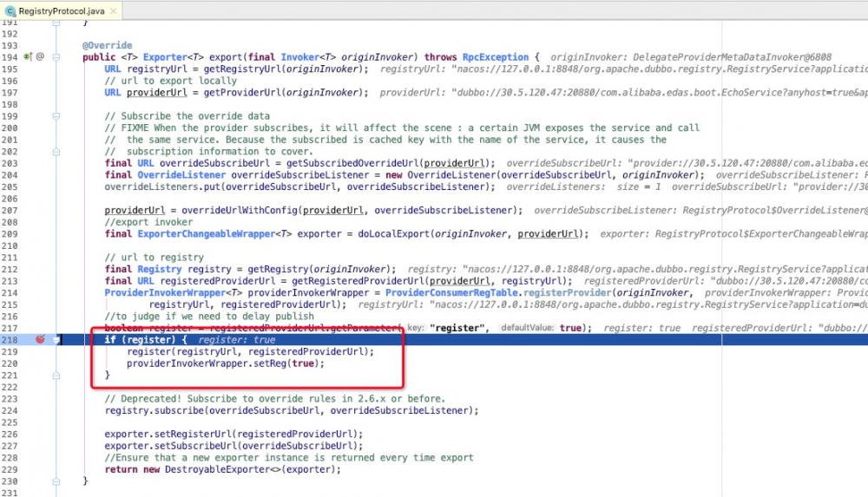Click the '// Deprecated! Subscribe to override rules' comment

point(274,398)
